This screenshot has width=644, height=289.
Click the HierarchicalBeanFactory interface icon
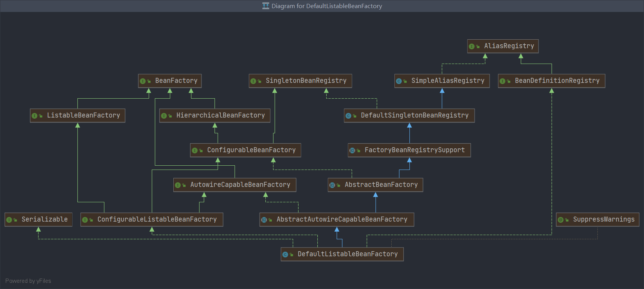[164, 116]
